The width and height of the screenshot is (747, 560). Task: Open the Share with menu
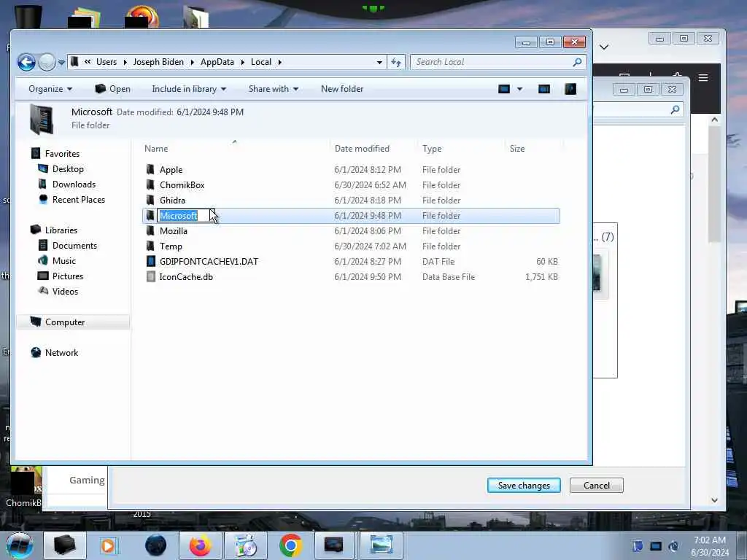pyautogui.click(x=273, y=89)
